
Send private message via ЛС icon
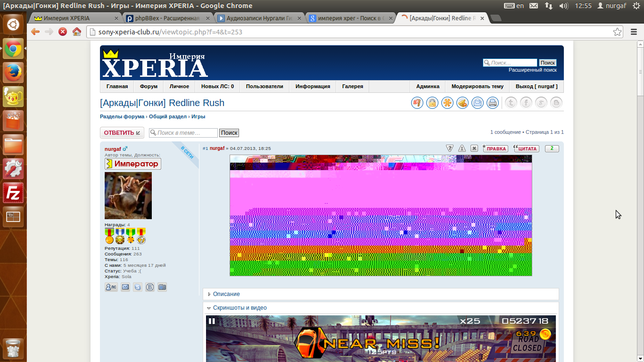pyautogui.click(x=111, y=287)
